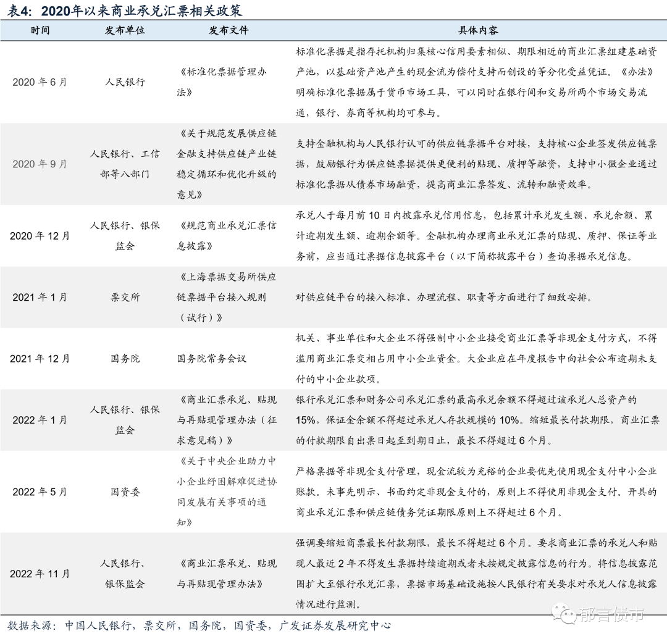Click 人民银行、工信部等八部门 issuer cell
Image resolution: width=667 pixels, height=644 pixels.
(x=125, y=164)
